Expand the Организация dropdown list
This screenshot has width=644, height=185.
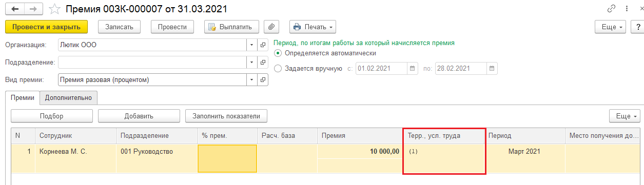click(x=251, y=45)
